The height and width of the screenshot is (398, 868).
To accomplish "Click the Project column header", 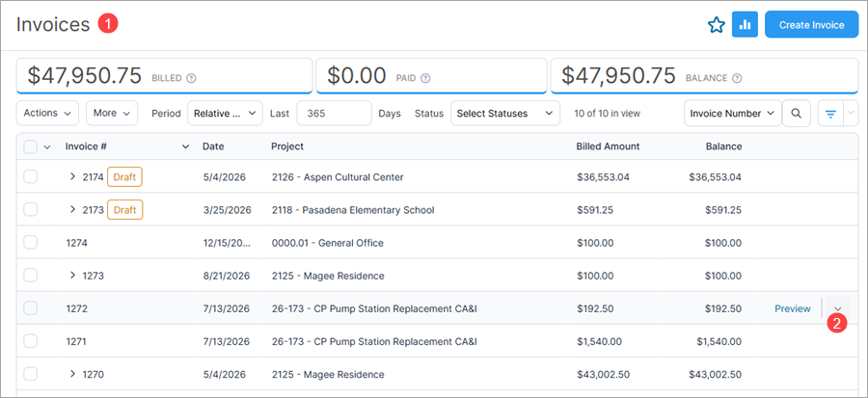I will (x=287, y=146).
